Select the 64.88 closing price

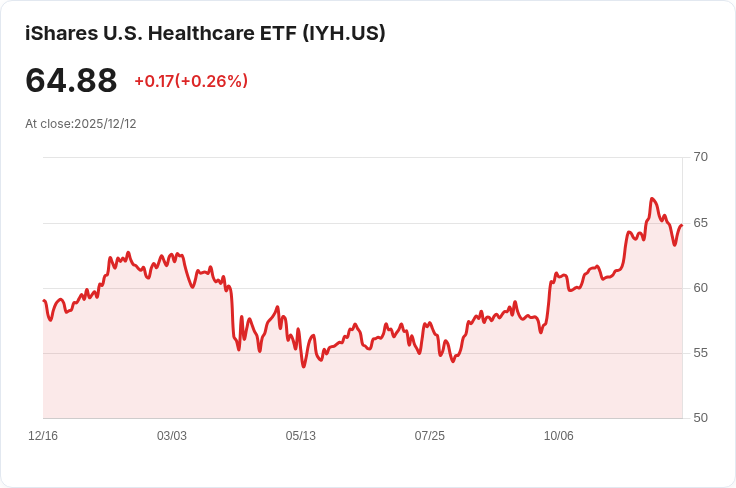71,80
